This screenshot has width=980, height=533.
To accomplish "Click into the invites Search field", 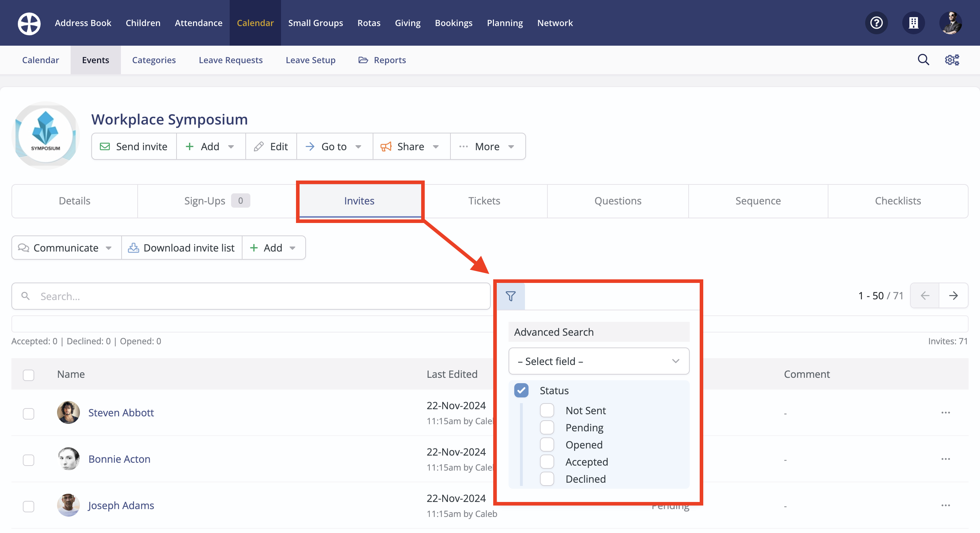I will click(x=251, y=296).
